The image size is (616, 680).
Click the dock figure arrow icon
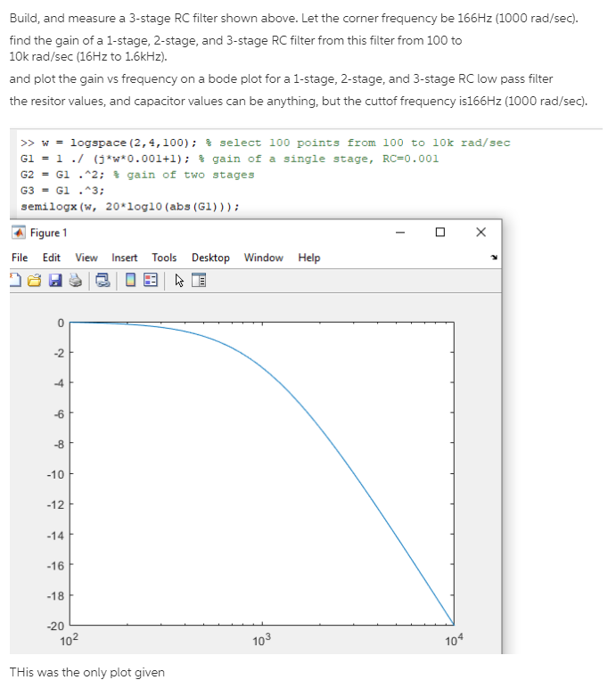point(494,258)
